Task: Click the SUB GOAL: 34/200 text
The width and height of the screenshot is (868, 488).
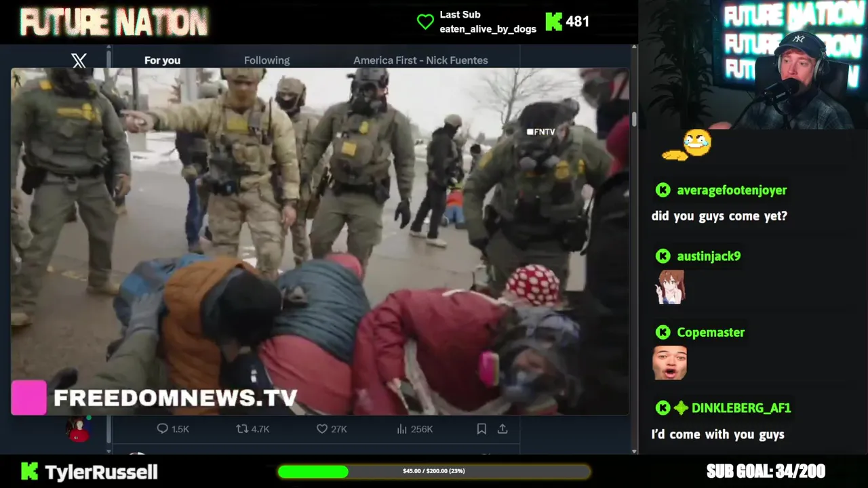Action: 766,471
